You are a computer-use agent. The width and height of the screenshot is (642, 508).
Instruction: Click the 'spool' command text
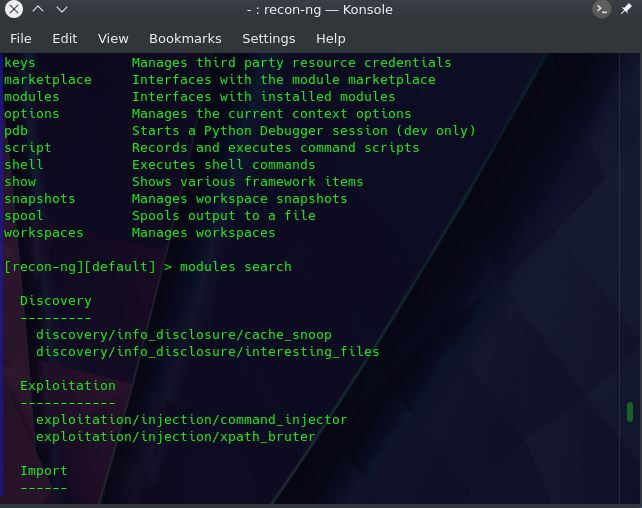(24, 216)
